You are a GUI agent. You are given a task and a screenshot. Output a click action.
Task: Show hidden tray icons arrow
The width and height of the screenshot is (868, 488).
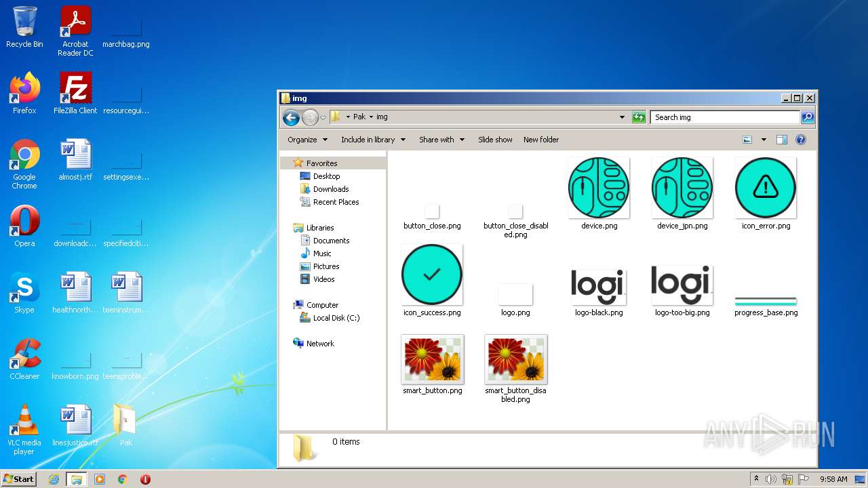(756, 479)
